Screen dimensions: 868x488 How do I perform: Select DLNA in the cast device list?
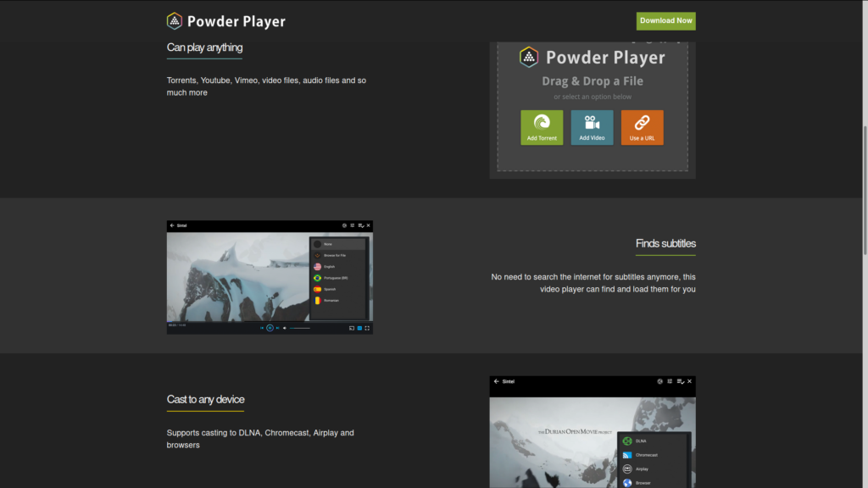pyautogui.click(x=641, y=441)
